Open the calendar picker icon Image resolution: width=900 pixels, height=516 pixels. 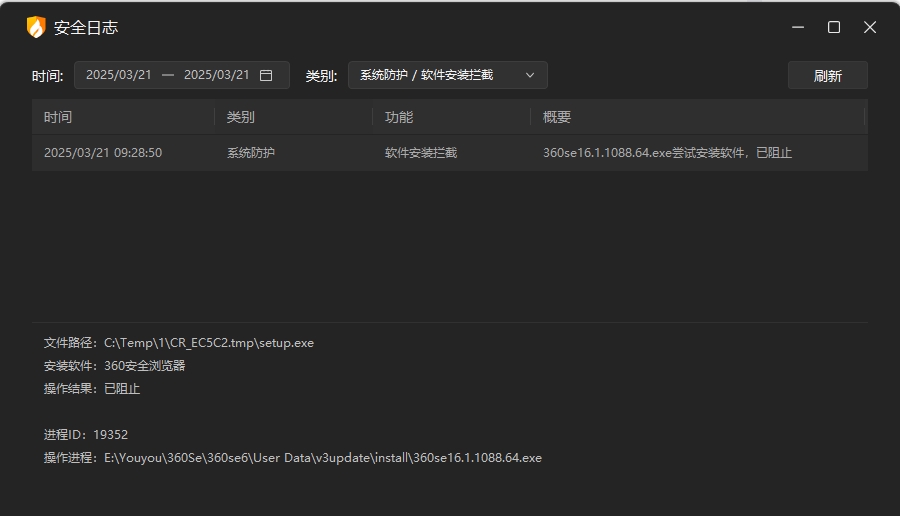pyautogui.click(x=266, y=75)
